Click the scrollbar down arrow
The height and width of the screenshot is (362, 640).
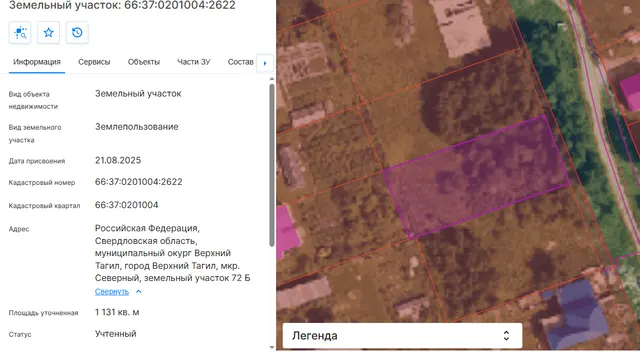272,347
